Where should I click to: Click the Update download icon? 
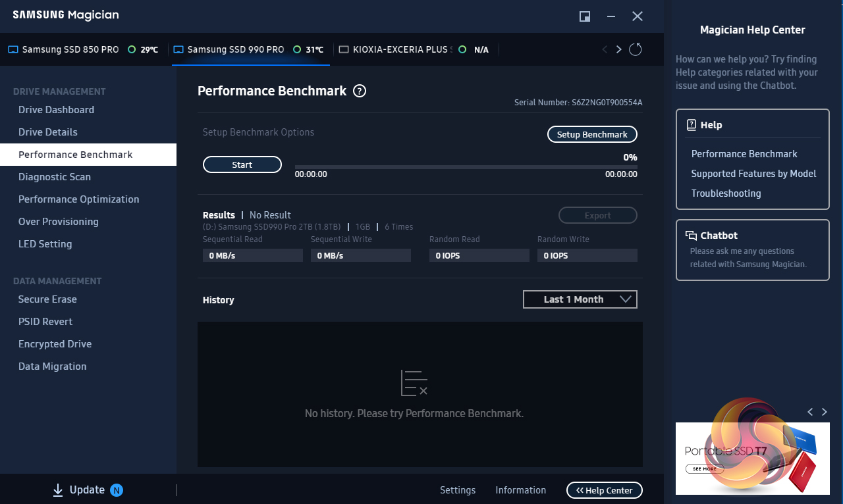tap(58, 490)
